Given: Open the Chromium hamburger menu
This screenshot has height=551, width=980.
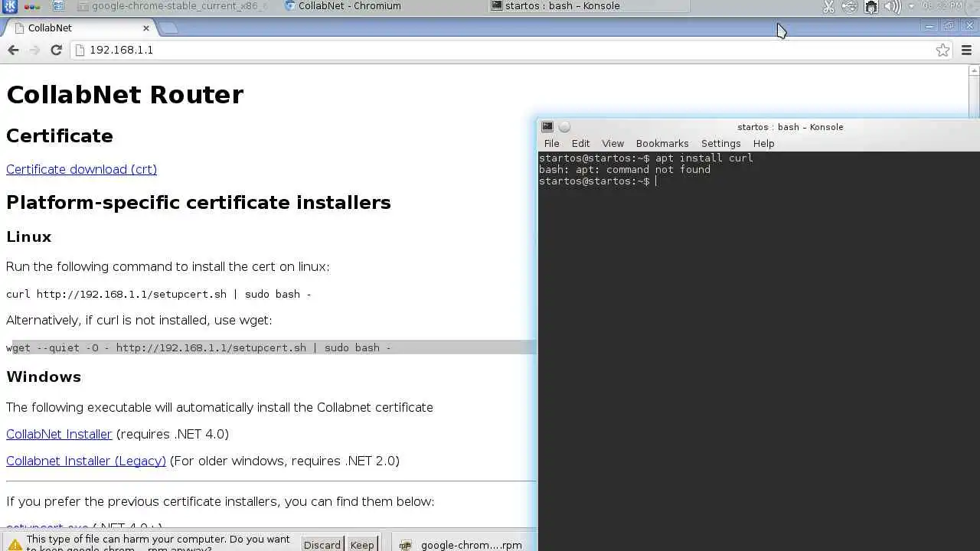Looking at the screenshot, I should [x=966, y=50].
